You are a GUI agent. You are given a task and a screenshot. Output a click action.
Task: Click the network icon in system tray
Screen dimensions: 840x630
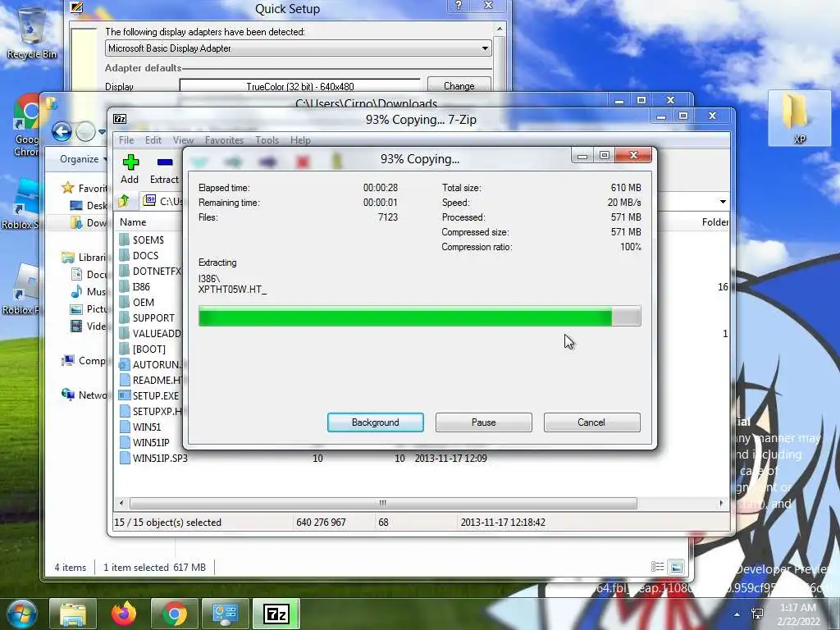(x=757, y=614)
